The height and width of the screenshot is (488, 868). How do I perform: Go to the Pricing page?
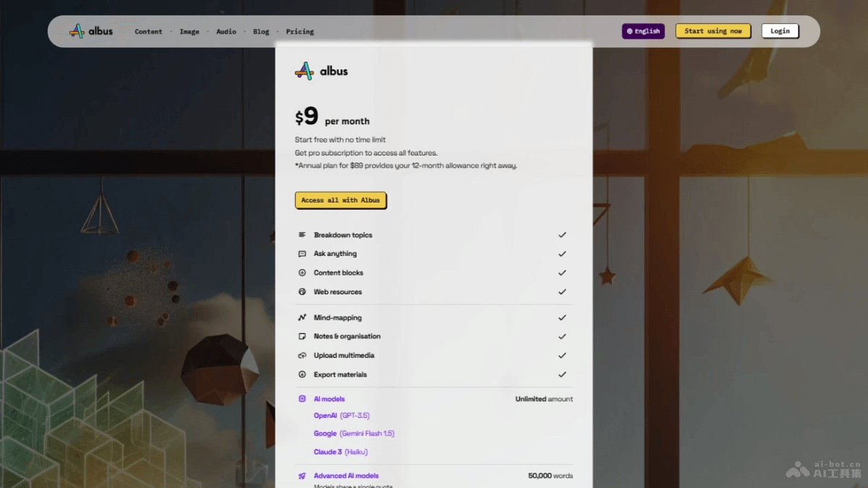coord(299,32)
